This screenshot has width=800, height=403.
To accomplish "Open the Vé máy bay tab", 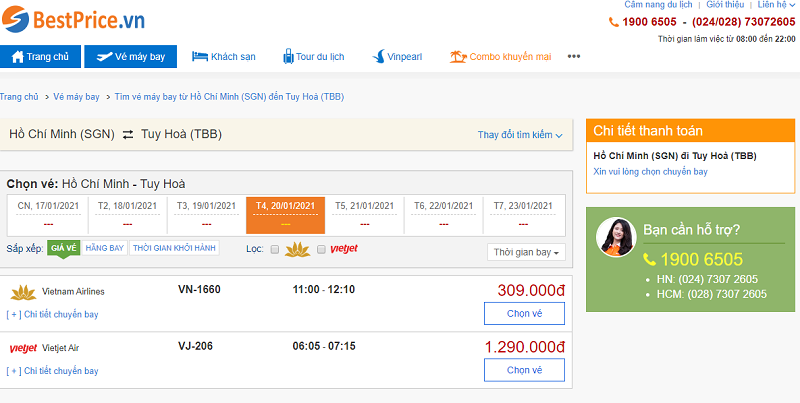I will (131, 57).
